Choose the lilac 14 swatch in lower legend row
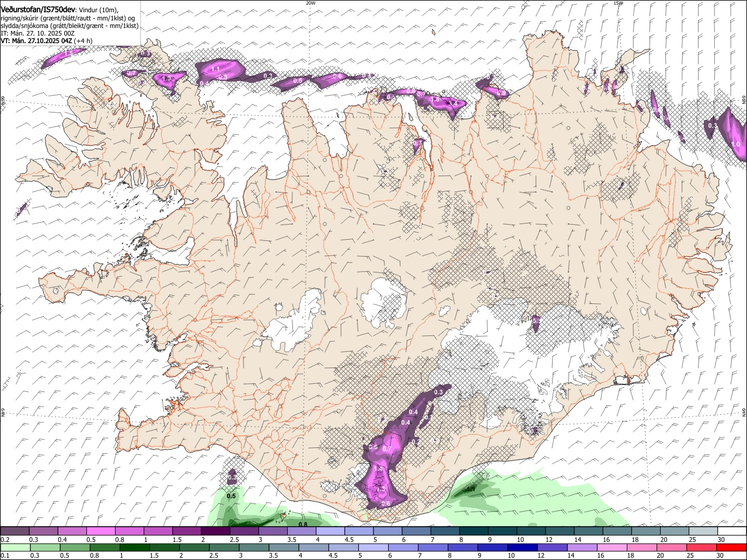747x560 pixels. click(x=582, y=548)
